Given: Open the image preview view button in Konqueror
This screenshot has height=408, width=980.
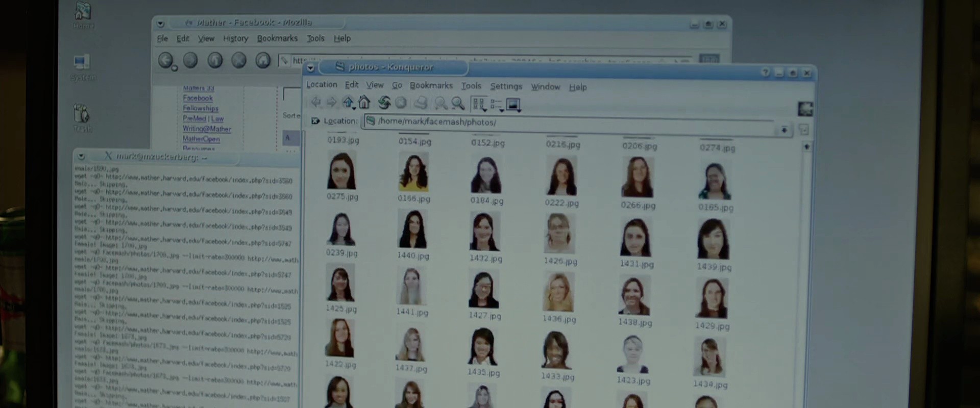Looking at the screenshot, I should click(513, 105).
